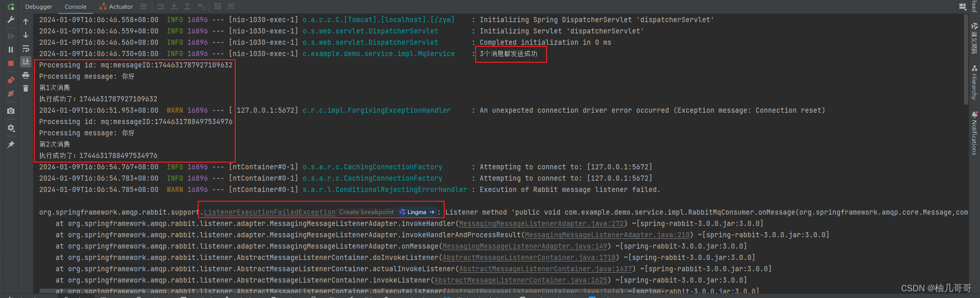
Task: Open the debugger settings gear dropdown
Action: tap(11, 128)
